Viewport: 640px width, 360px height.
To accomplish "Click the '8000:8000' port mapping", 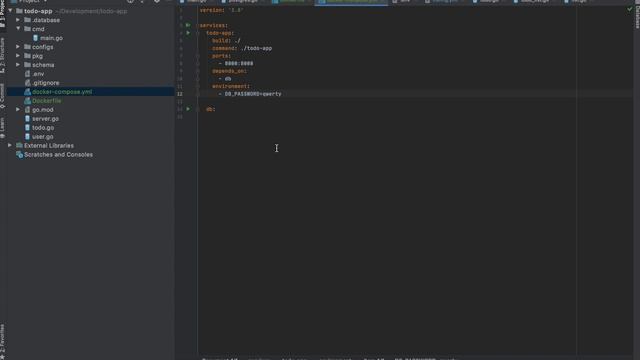I will click(239, 64).
